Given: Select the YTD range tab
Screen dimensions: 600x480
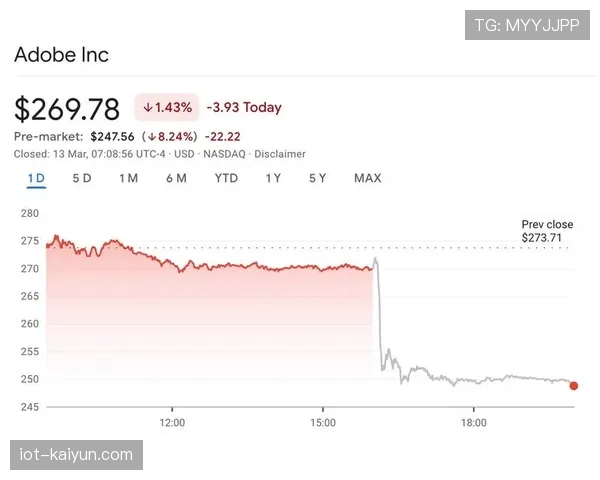Looking at the screenshot, I should click(x=226, y=178).
